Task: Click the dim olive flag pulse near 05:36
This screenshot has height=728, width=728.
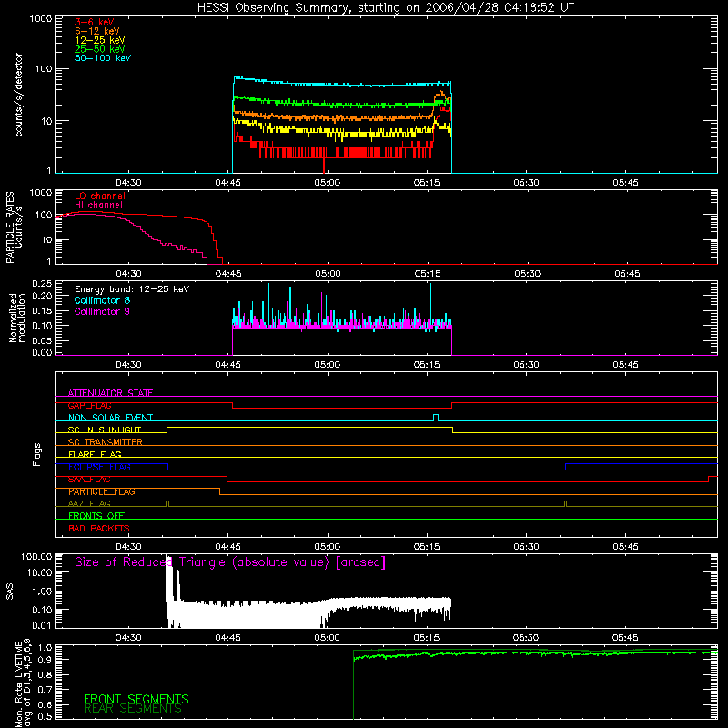Action: pos(565,503)
